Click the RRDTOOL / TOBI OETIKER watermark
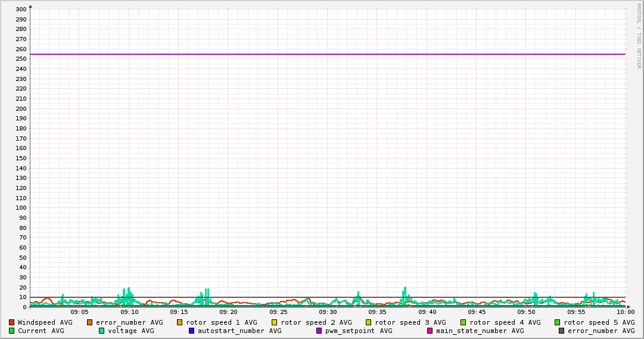The height and width of the screenshot is (339, 644). 639,36
